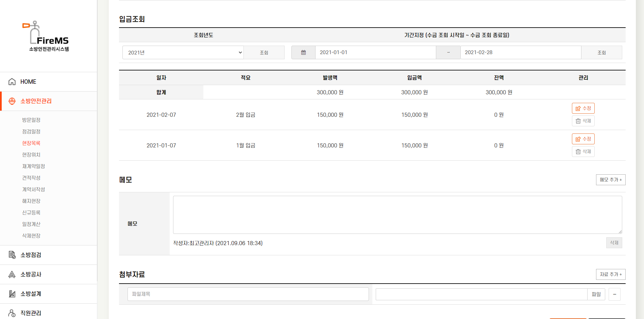Image resolution: width=644 pixels, height=319 pixels.
Task: Click the 소방안전관리 helmet icon
Action: pos(12,101)
